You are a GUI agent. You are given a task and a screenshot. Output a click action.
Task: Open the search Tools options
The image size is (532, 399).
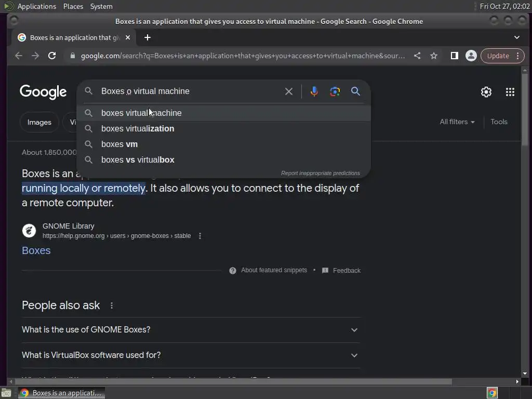click(x=499, y=122)
